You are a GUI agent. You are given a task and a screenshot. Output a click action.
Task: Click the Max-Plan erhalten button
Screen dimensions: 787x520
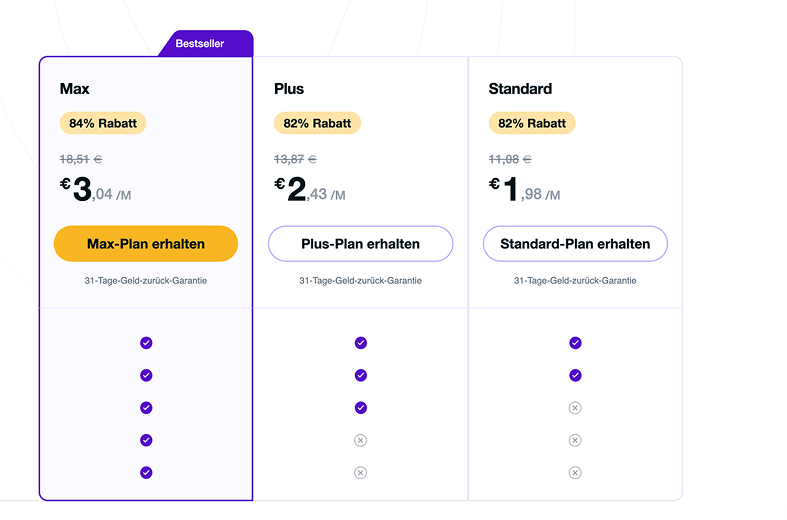click(x=146, y=243)
